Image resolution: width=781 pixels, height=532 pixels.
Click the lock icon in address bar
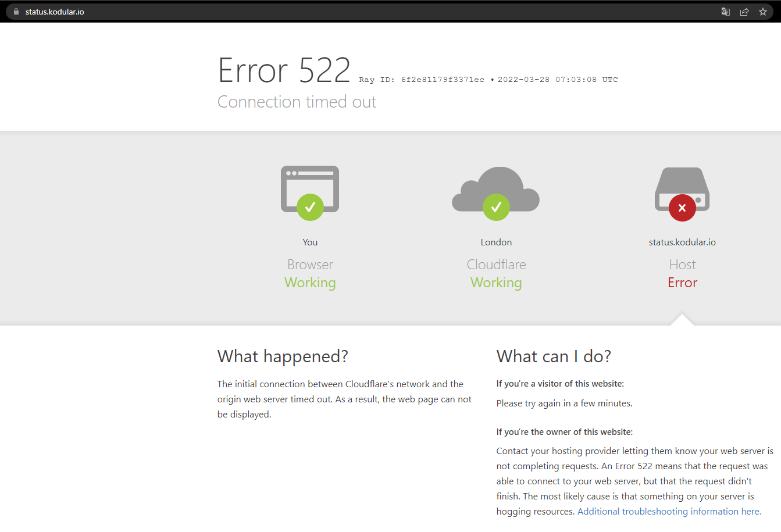[16, 12]
